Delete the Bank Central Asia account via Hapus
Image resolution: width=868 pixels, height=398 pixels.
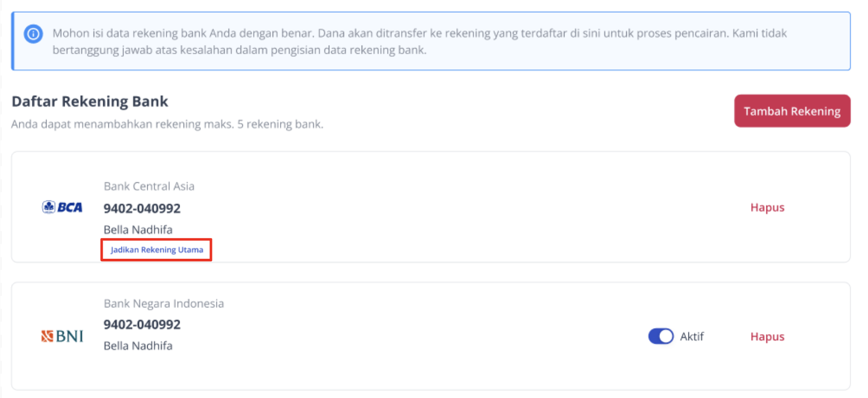coord(767,208)
